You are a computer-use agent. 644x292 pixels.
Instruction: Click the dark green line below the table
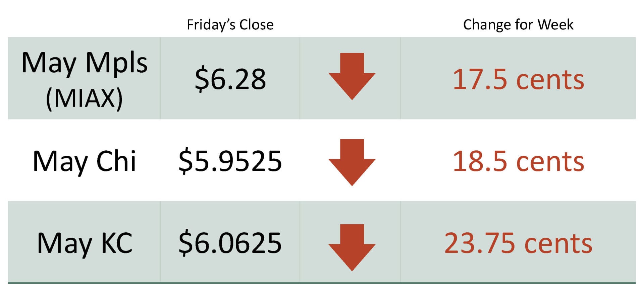click(321, 283)
